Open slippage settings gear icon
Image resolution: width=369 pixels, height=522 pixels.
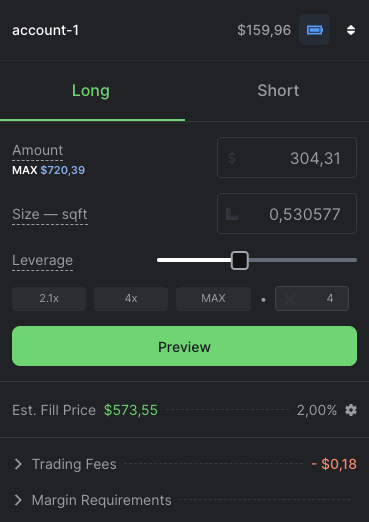click(351, 410)
